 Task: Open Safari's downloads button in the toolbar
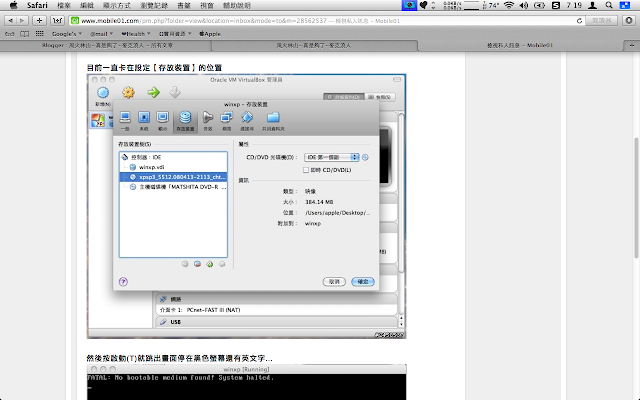pyautogui.click(x=629, y=20)
